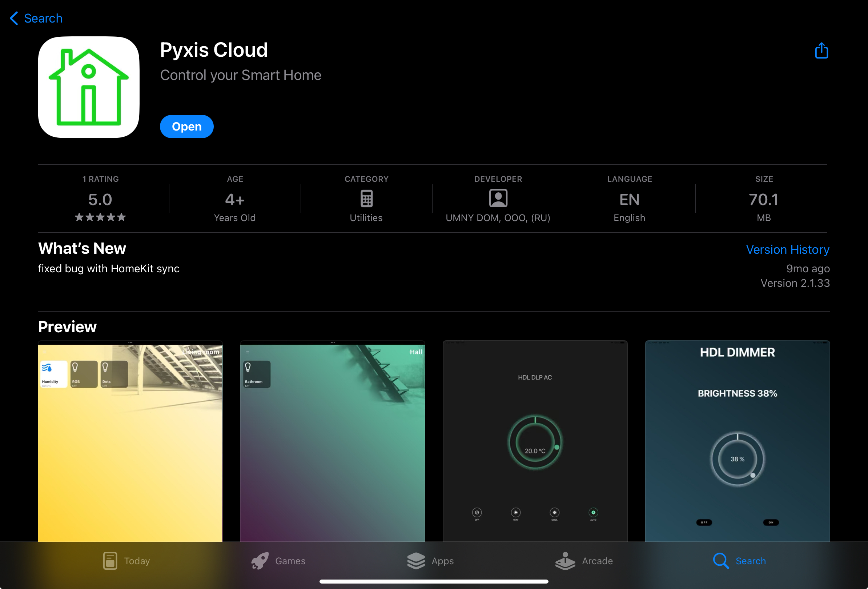Click the back chevron next to Search
This screenshot has width=868, height=589.
14,18
